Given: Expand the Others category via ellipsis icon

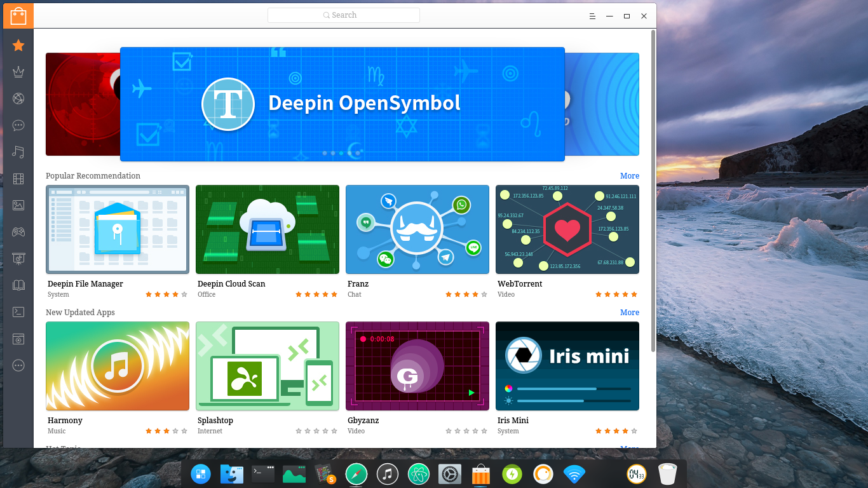Looking at the screenshot, I should point(18,365).
